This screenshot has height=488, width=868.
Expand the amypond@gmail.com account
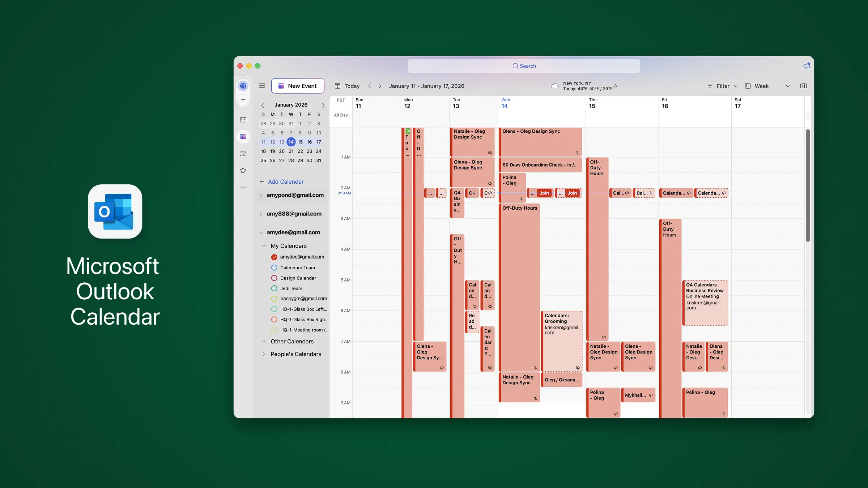tap(260, 195)
